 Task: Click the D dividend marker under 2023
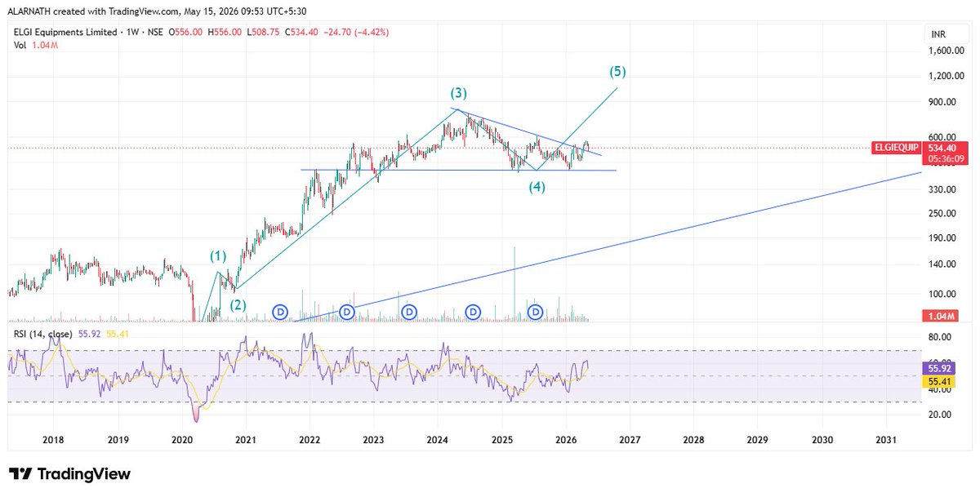point(409,312)
